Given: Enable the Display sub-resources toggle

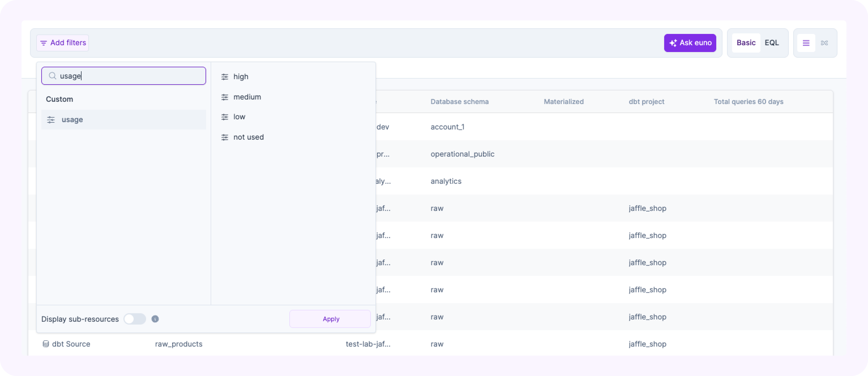Looking at the screenshot, I should 134,319.
